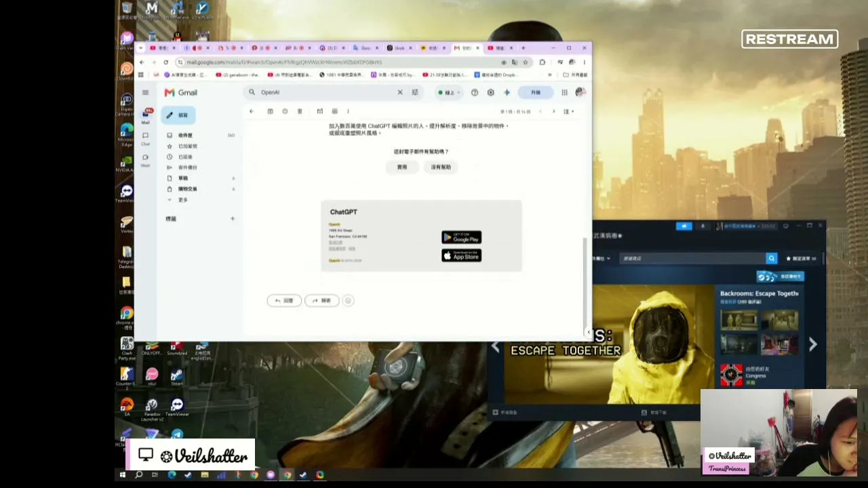Compose a new Gmail message

pos(178,115)
